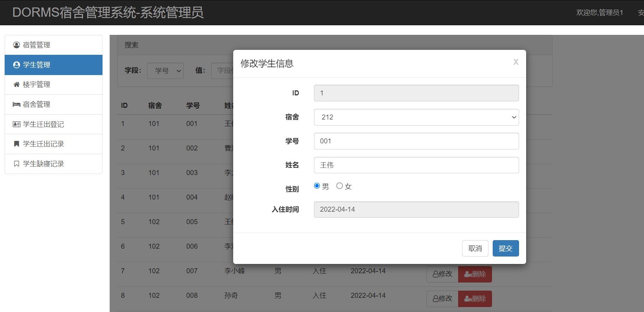Click 修改 button in 孙奇 row
Viewport: 644px width, 312px height.
[x=442, y=299]
